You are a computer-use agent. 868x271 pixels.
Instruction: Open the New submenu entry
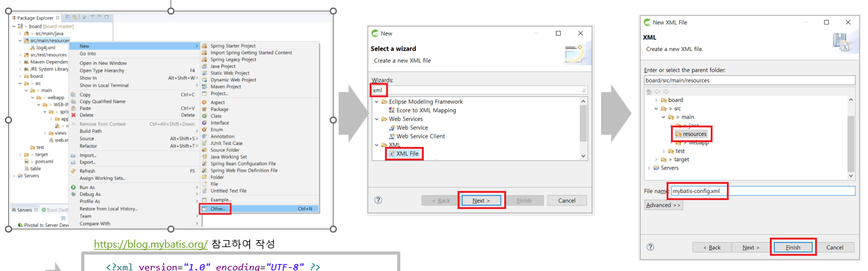click(135, 46)
